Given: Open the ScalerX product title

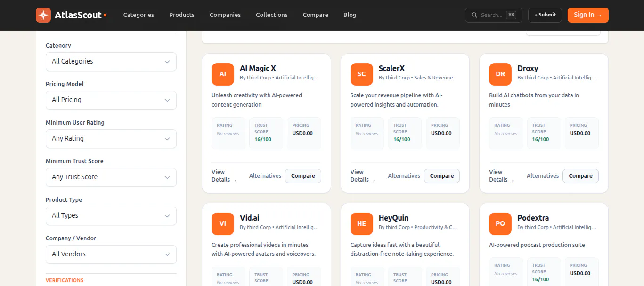Looking at the screenshot, I should click(x=391, y=69).
